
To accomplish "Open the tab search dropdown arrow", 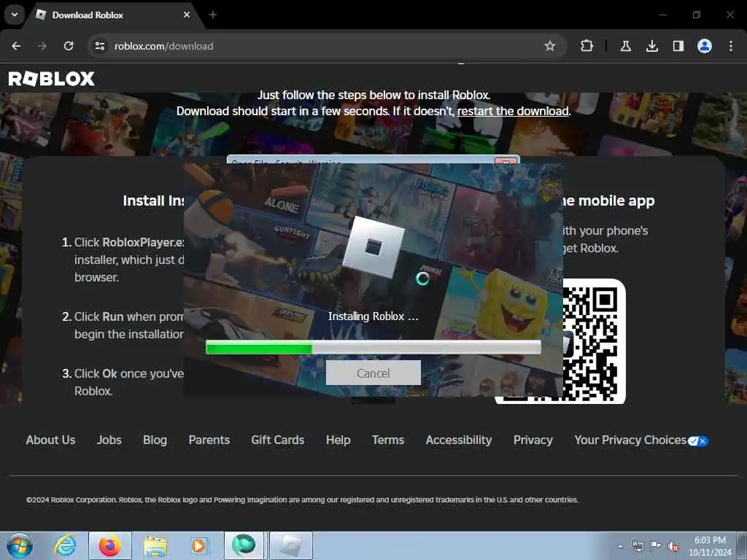I will point(15,15).
